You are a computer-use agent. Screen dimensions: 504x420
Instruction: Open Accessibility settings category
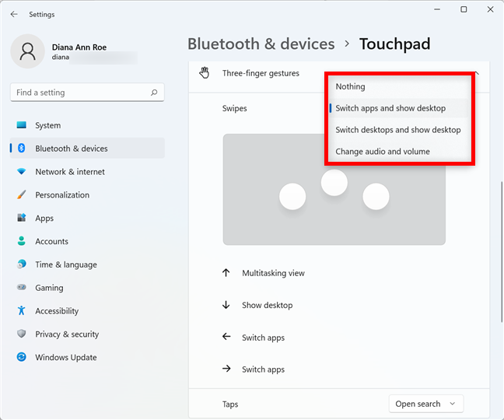point(87,310)
